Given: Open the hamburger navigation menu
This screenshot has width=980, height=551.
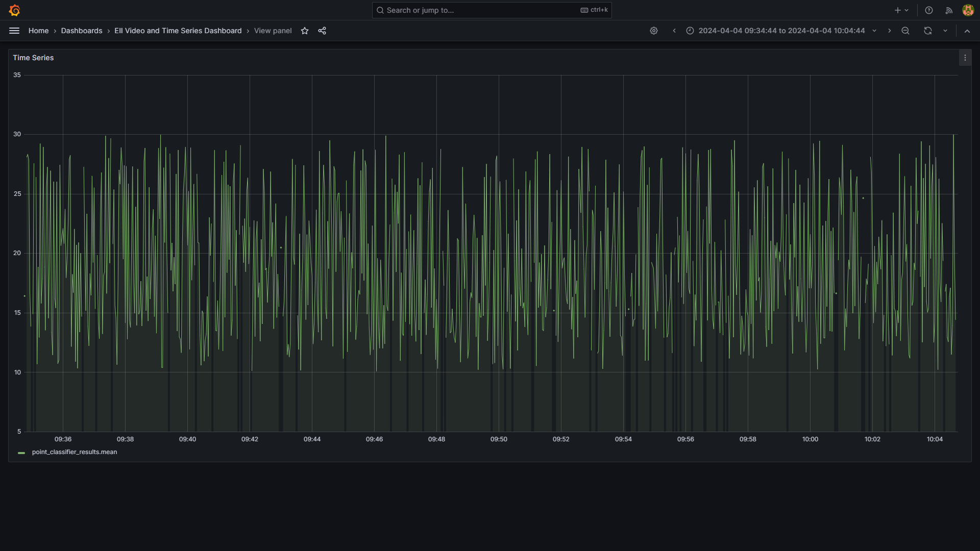Looking at the screenshot, I should (x=14, y=31).
